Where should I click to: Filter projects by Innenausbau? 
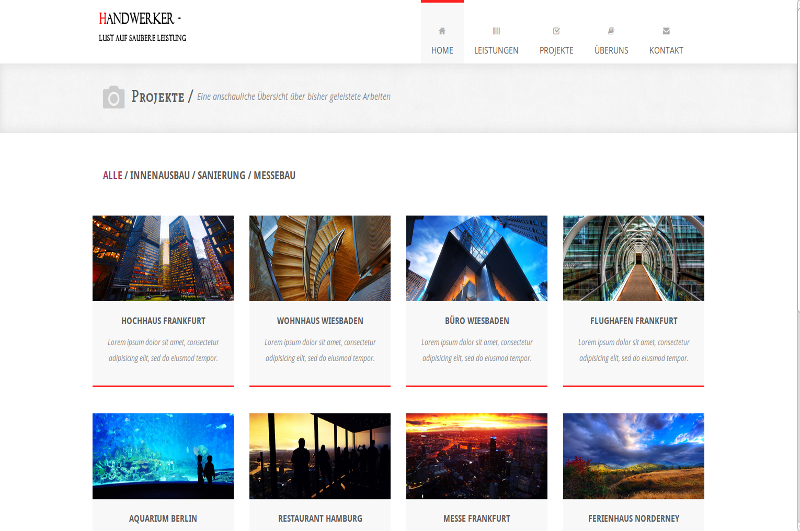point(160,175)
